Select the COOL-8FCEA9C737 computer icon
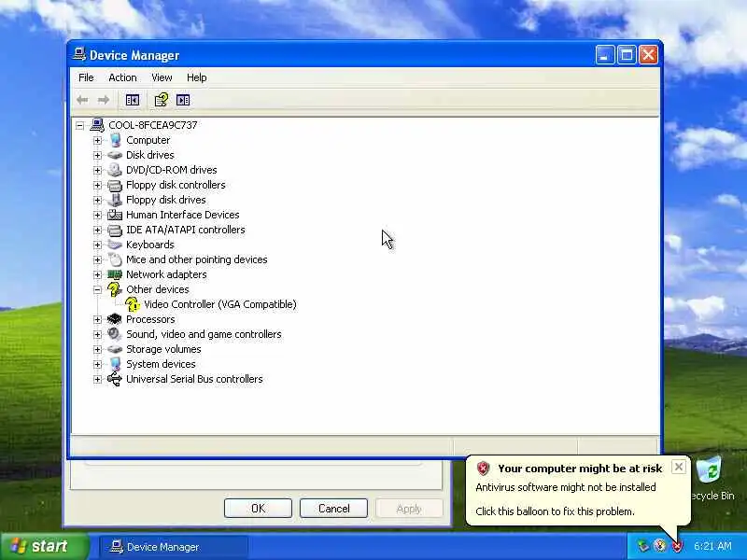The width and height of the screenshot is (747, 560). tap(97, 125)
